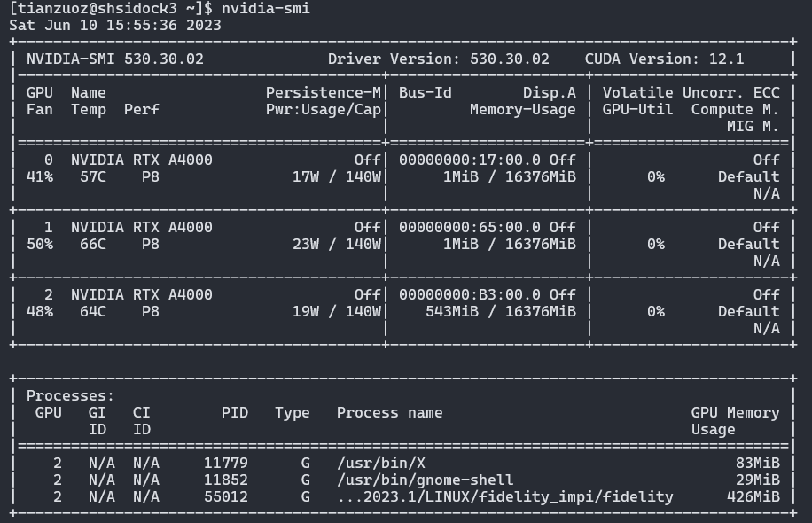Click the 66C temperature value
812x523 pixels.
93,245
